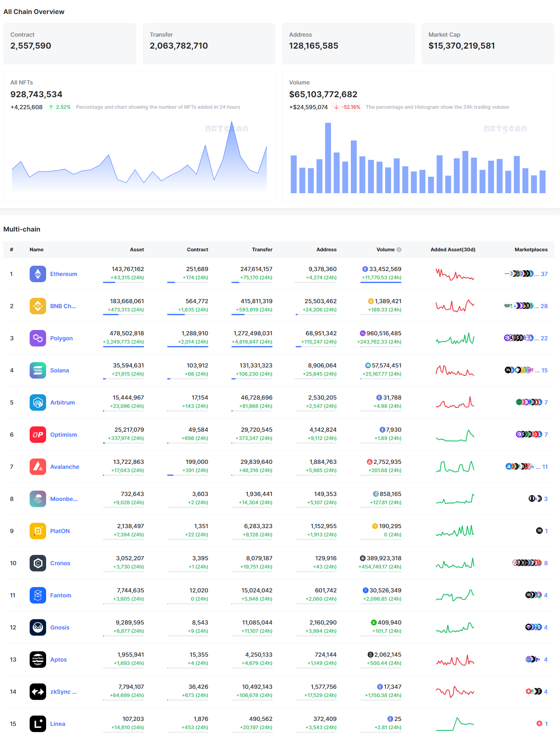Click the BNB Chain logo icon
This screenshot has height=744, width=560.
[38, 306]
